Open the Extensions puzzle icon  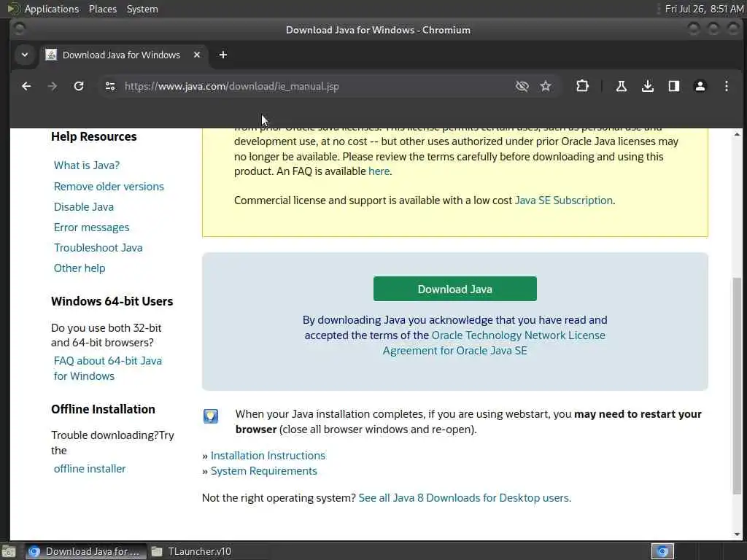pyautogui.click(x=582, y=86)
